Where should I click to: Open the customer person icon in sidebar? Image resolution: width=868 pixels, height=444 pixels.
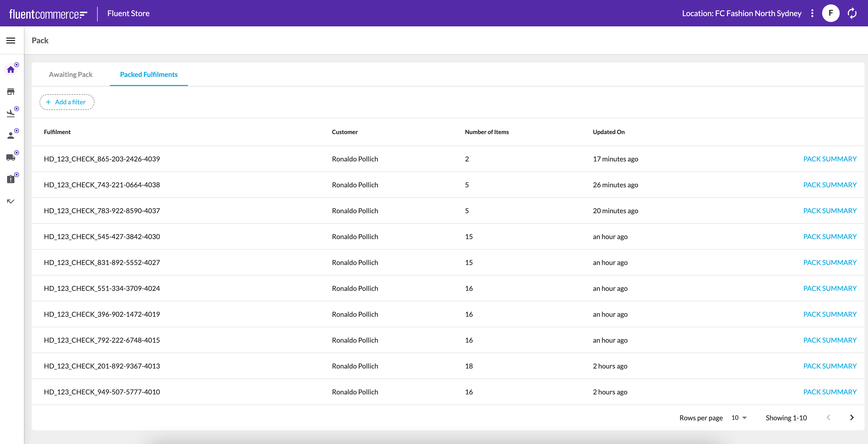tap(11, 136)
